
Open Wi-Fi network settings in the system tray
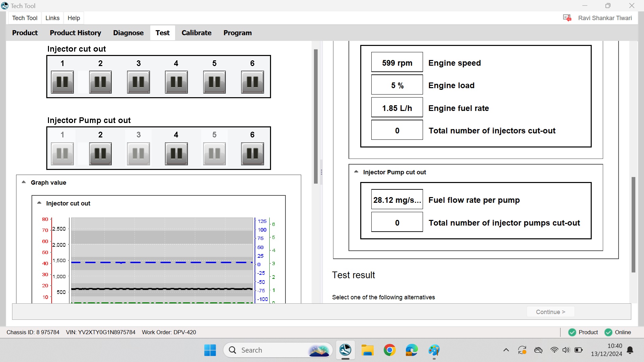tap(554, 350)
